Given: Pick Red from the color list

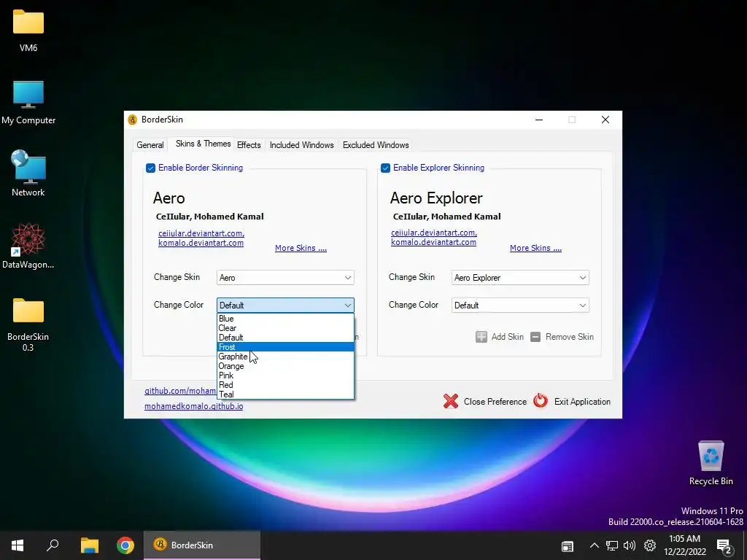Looking at the screenshot, I should point(285,385).
